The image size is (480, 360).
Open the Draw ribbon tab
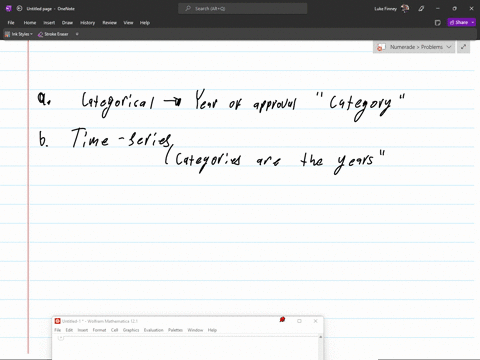tap(67, 23)
